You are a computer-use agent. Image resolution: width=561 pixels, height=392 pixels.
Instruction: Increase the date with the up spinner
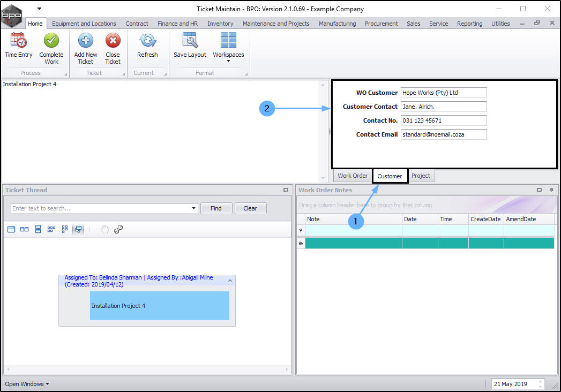(x=541, y=381)
